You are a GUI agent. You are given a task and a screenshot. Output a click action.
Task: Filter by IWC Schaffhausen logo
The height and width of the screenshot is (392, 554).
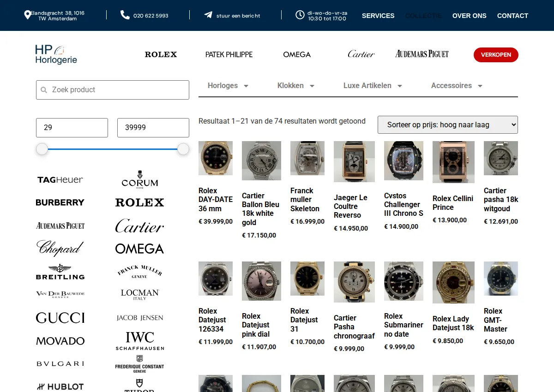139,341
